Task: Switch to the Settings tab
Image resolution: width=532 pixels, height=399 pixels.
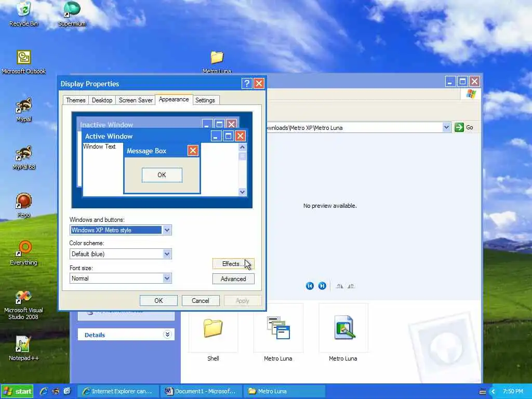Action: coord(205,100)
